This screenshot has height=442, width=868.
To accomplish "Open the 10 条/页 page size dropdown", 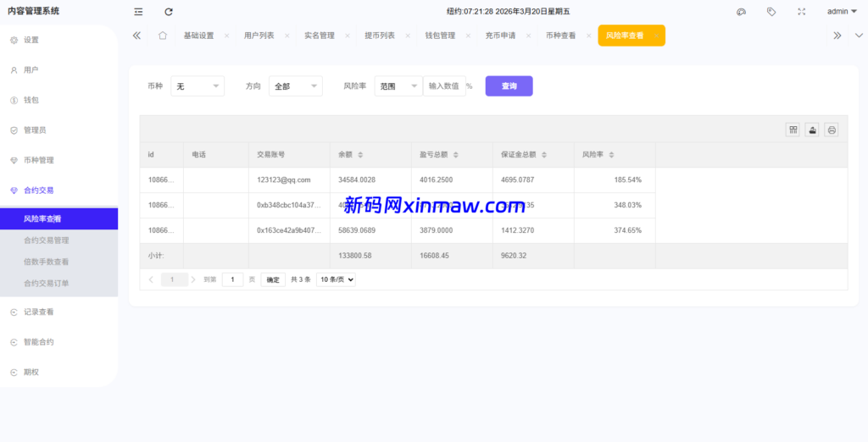I will pyautogui.click(x=336, y=280).
